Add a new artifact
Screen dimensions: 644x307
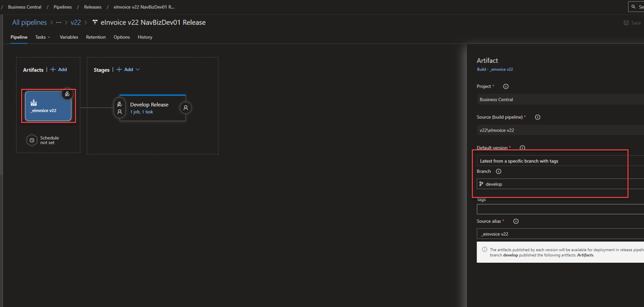click(x=58, y=70)
